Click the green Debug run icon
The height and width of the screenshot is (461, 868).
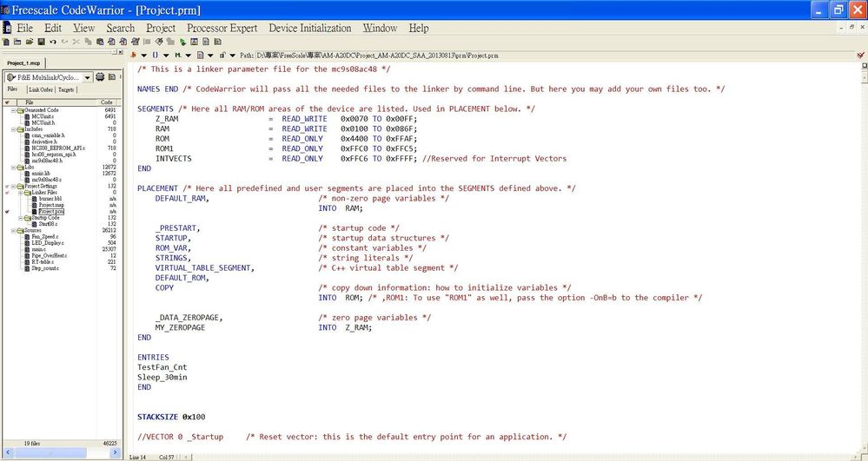(182, 42)
